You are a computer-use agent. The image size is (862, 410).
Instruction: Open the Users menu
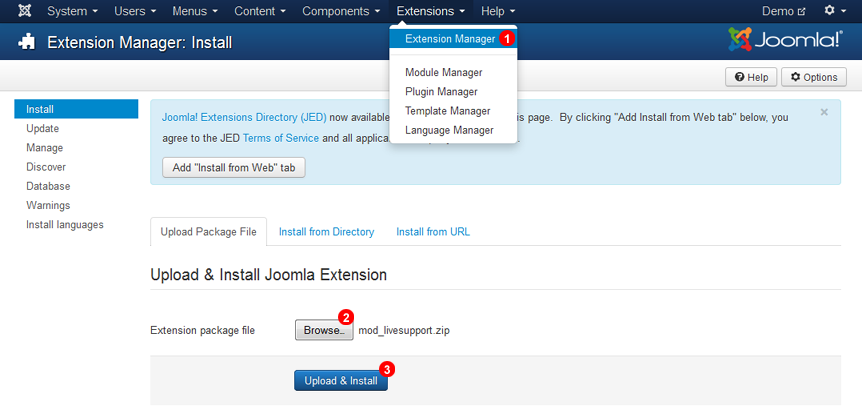click(135, 11)
